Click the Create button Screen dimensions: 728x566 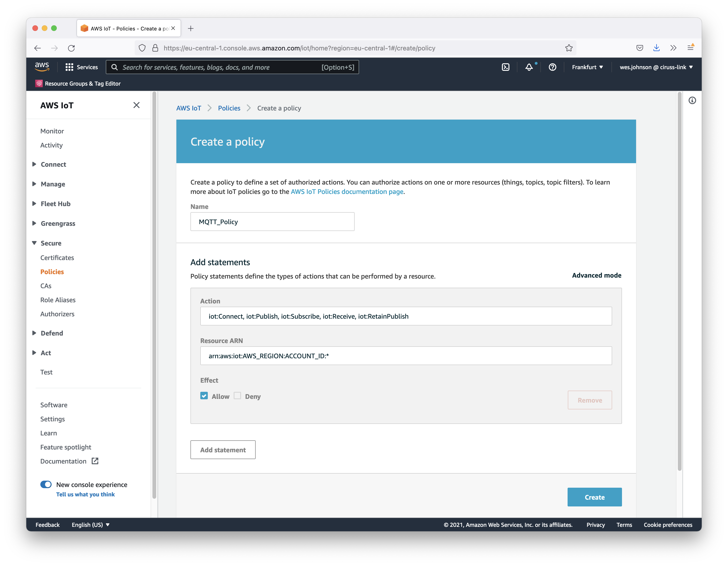[594, 497]
